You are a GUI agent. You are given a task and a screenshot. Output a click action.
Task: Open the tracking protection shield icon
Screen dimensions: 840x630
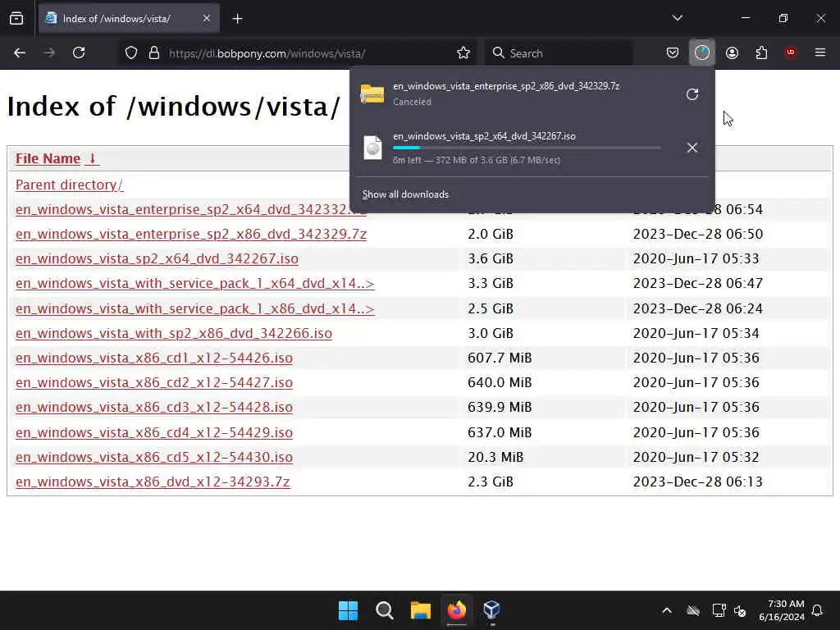[x=130, y=53]
